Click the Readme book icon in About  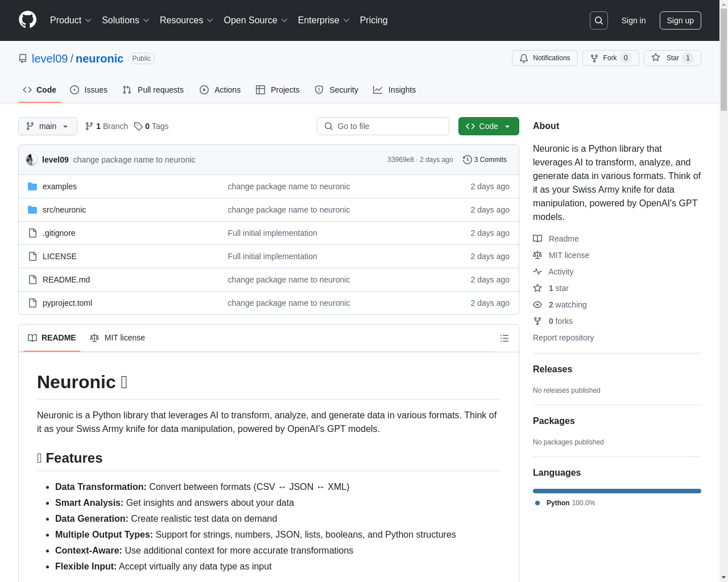coord(537,239)
